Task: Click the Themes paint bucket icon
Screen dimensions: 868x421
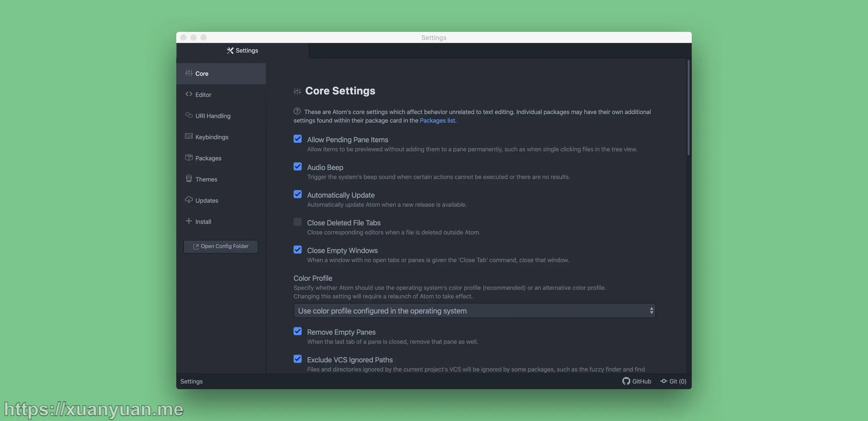Action: pyautogui.click(x=189, y=179)
